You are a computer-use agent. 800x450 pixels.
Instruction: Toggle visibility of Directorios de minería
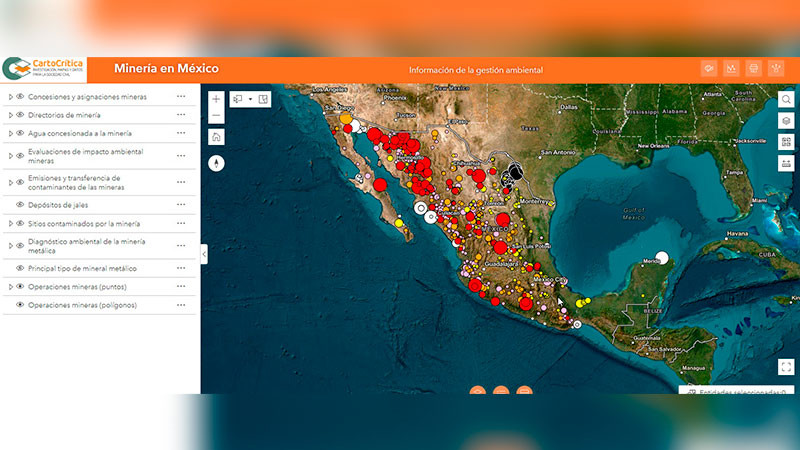click(x=20, y=115)
